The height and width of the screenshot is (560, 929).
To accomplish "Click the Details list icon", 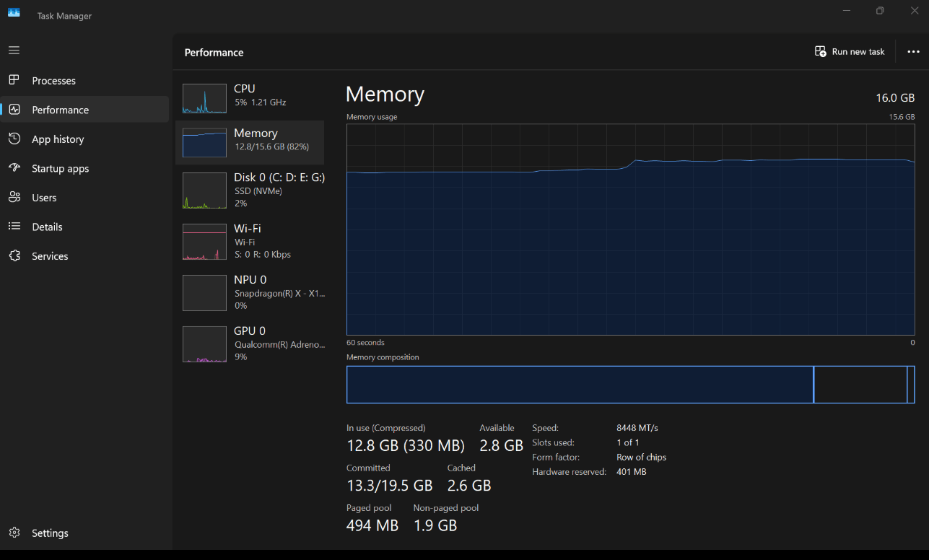I will tap(14, 227).
